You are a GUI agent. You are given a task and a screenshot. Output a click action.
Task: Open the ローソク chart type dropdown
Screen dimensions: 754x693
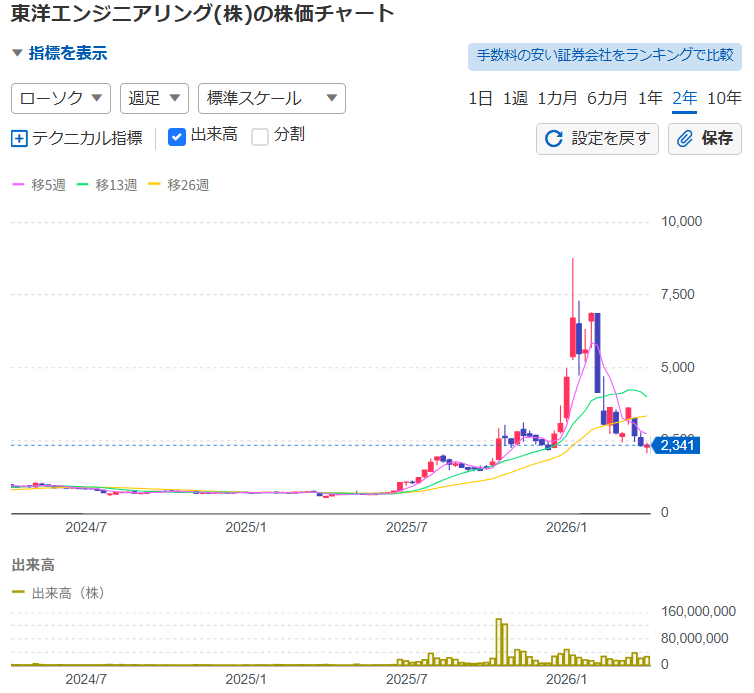pyautogui.click(x=61, y=98)
